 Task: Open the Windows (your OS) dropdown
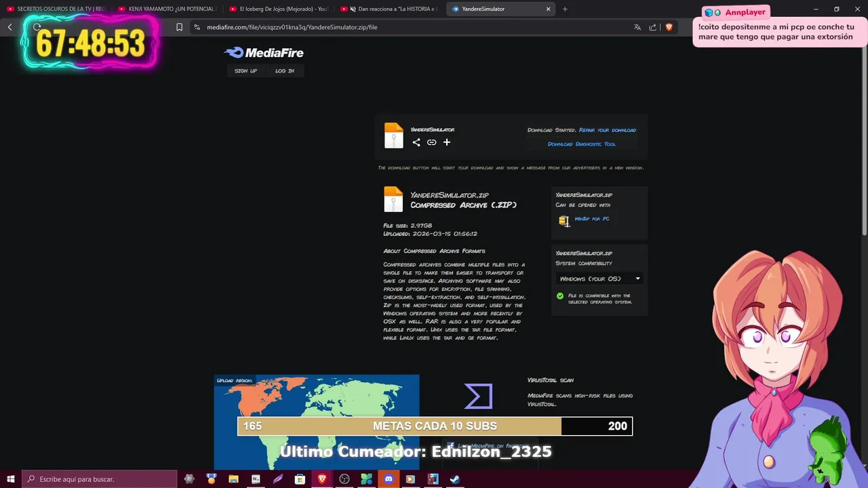tap(599, 279)
